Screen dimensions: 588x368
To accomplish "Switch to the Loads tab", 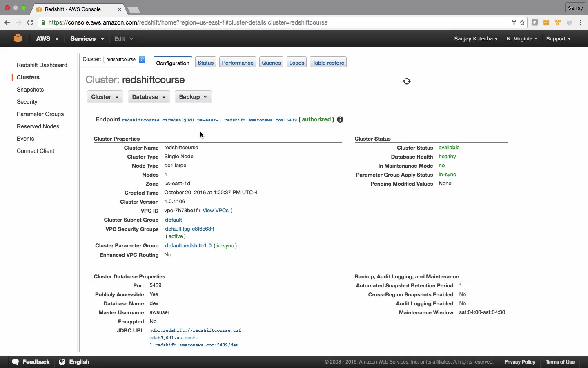I will click(297, 63).
